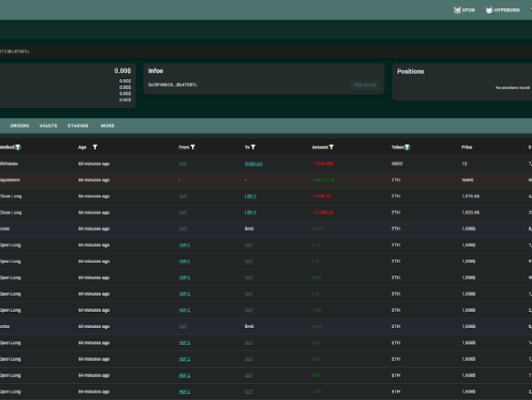Click the Liquidation row method cell
The image size is (532, 400).
(10, 180)
